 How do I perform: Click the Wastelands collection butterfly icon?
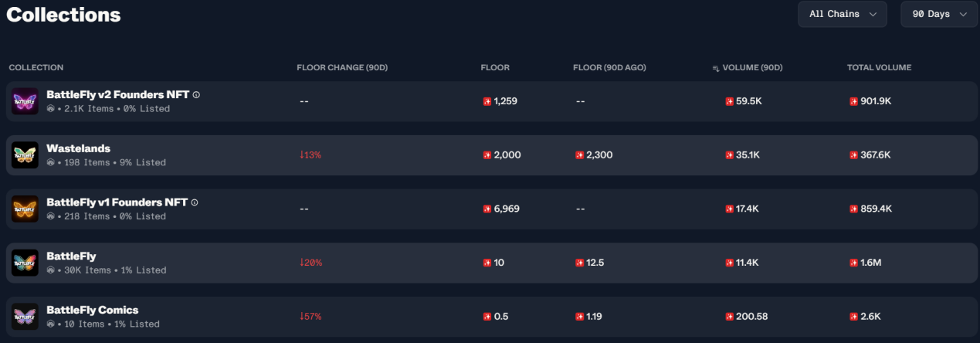[x=25, y=155]
